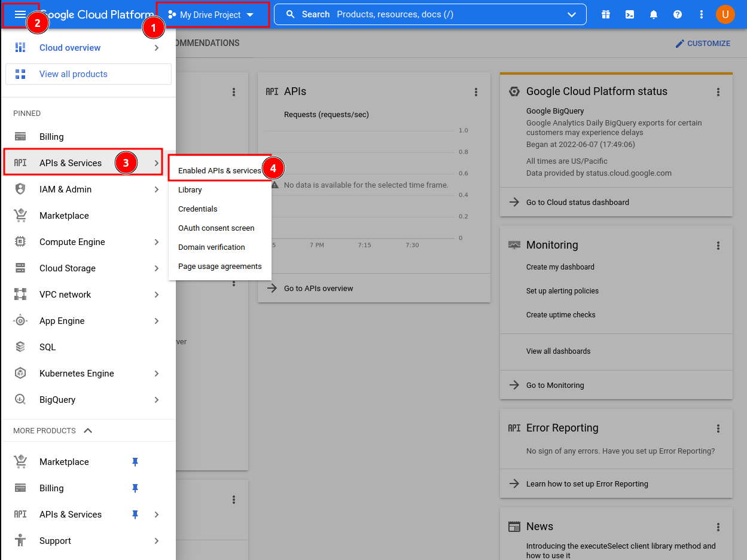
Task: Open the hamburger navigation menu
Action: pyautogui.click(x=20, y=14)
